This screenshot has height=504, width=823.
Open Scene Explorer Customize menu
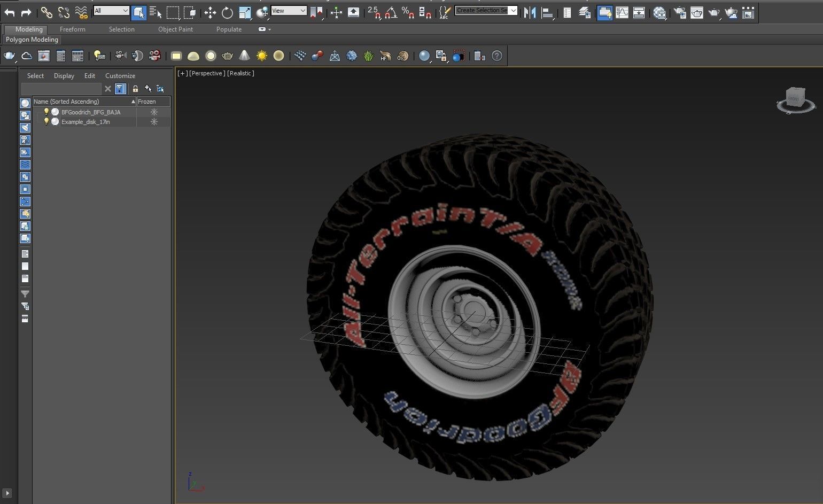click(x=120, y=76)
